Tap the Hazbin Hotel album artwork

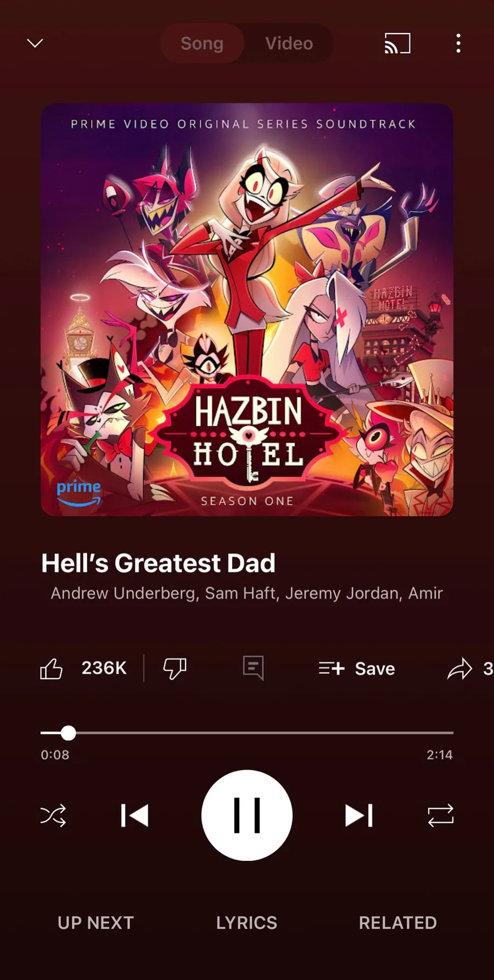(x=247, y=309)
